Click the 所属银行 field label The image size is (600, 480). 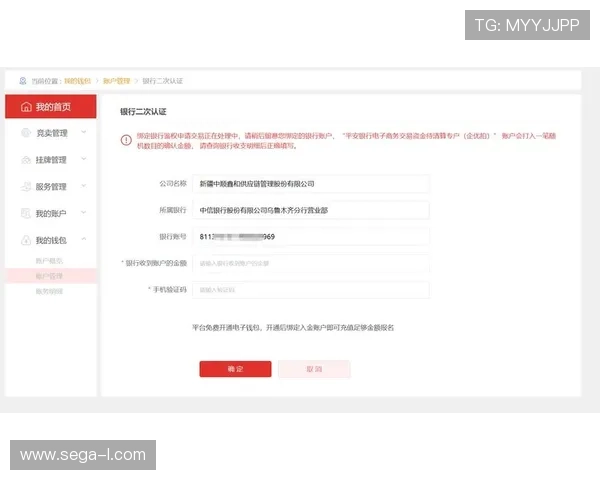pos(173,210)
